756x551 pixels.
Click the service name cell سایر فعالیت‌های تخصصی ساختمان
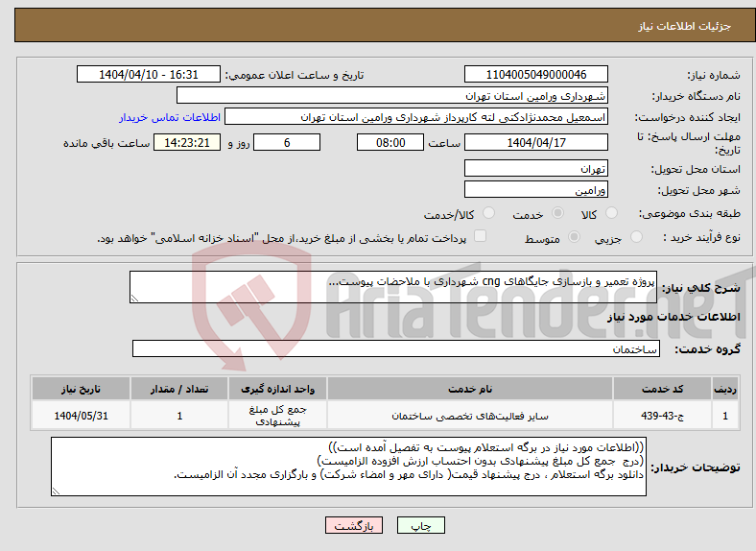469,416
